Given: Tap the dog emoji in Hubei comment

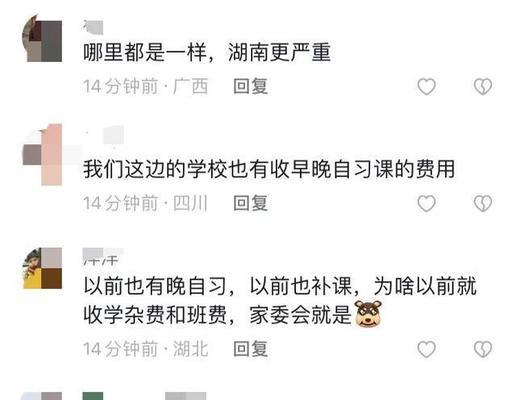Looking at the screenshot, I should click(368, 313).
